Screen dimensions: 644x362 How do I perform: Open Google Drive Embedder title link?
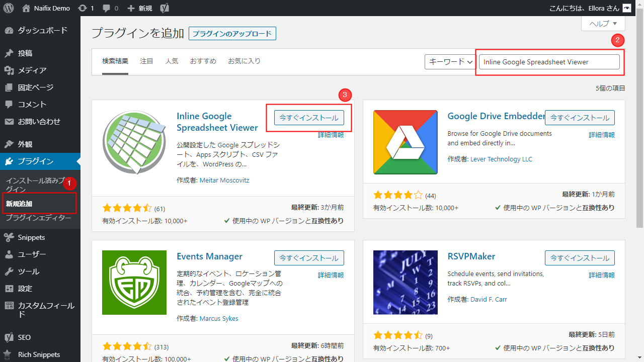click(496, 116)
